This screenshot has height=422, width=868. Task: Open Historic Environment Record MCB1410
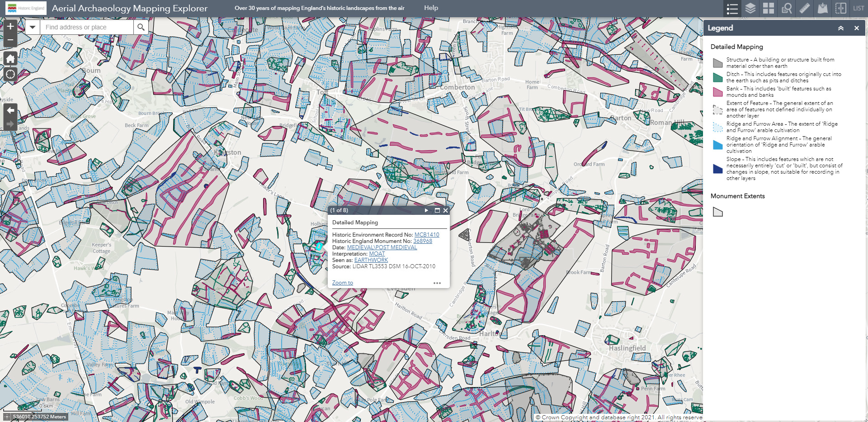pyautogui.click(x=426, y=235)
